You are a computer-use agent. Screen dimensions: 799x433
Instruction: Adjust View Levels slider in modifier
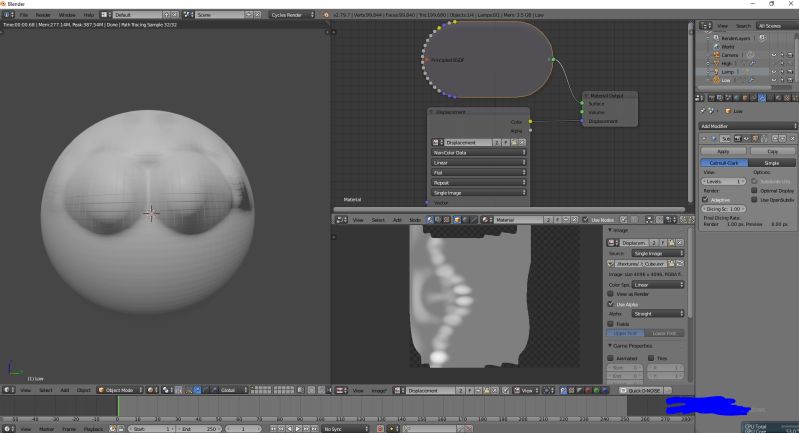coord(724,181)
